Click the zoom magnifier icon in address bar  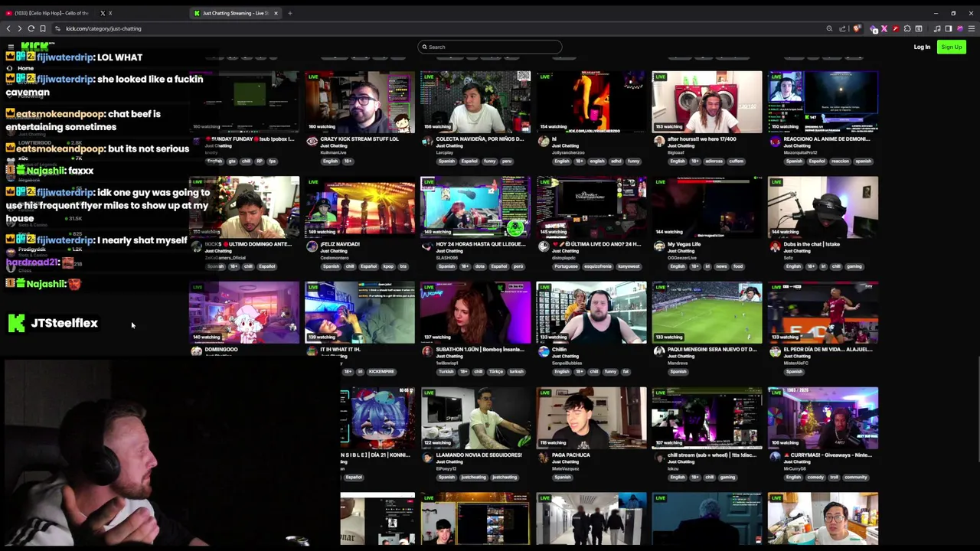point(829,28)
